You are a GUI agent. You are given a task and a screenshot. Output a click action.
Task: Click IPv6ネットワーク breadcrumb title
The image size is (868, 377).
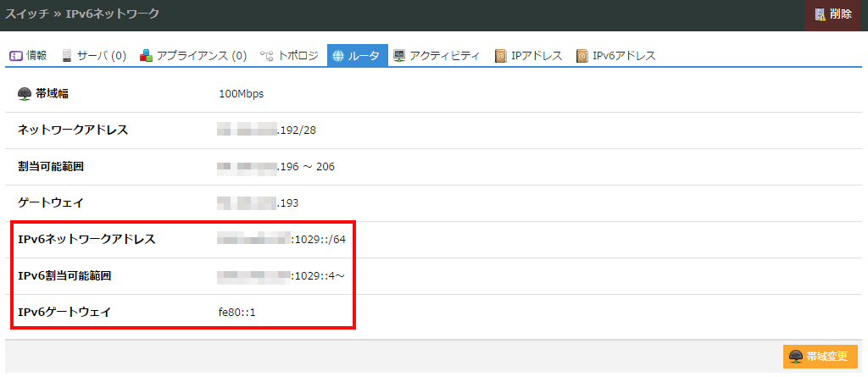pos(112,14)
